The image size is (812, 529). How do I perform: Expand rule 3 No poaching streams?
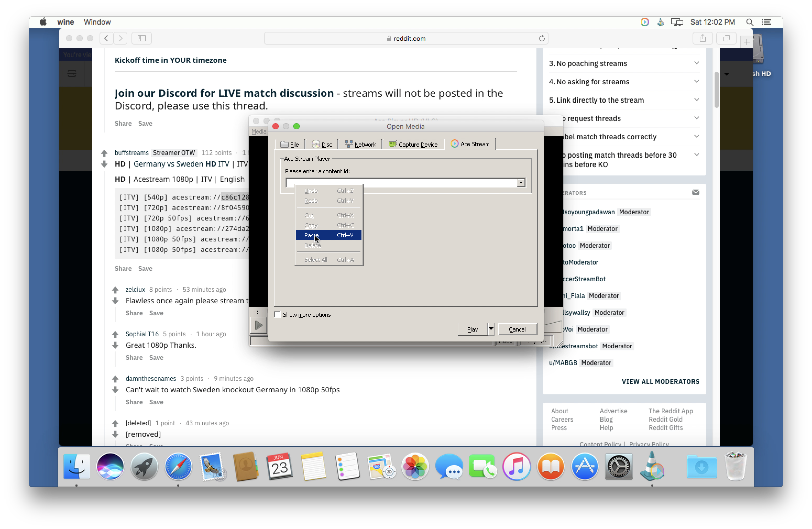(x=696, y=63)
